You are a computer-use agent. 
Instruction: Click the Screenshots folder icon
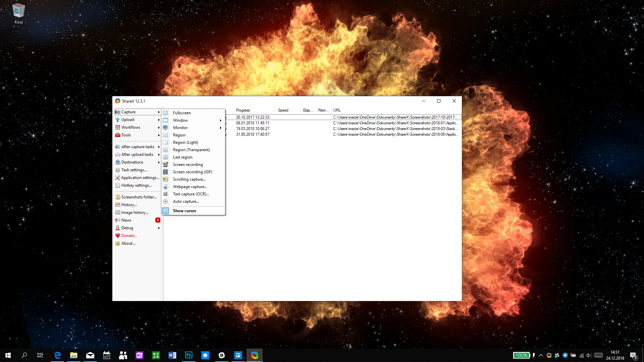(x=118, y=197)
